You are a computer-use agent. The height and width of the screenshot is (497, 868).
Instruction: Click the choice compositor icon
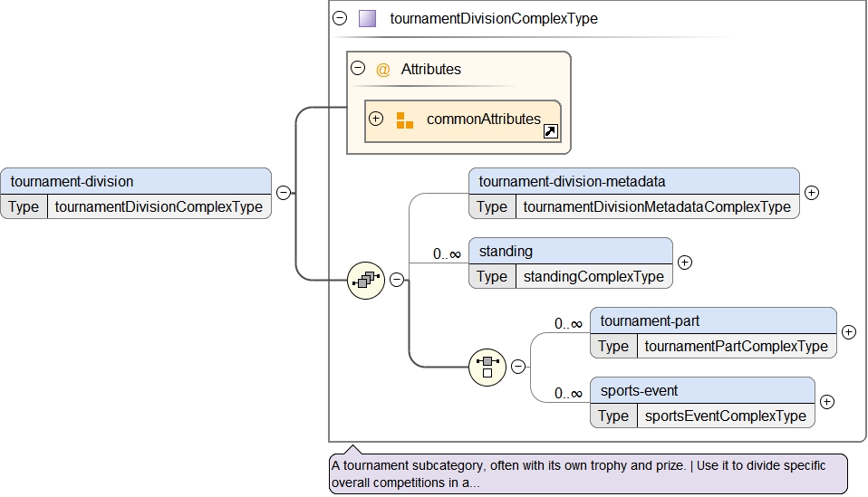click(487, 367)
